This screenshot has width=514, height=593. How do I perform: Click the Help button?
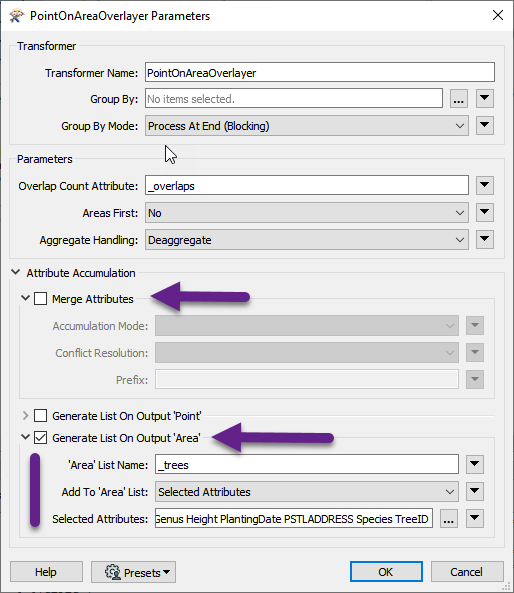click(x=46, y=572)
